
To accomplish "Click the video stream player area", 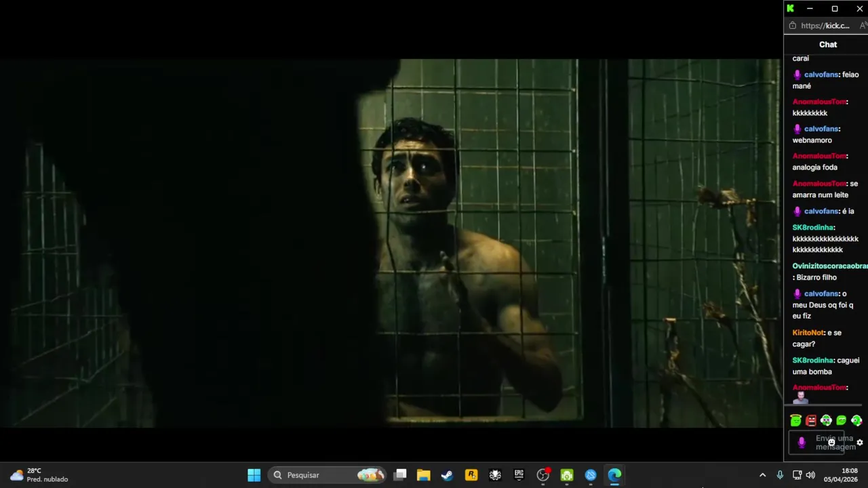I will 391,243.
